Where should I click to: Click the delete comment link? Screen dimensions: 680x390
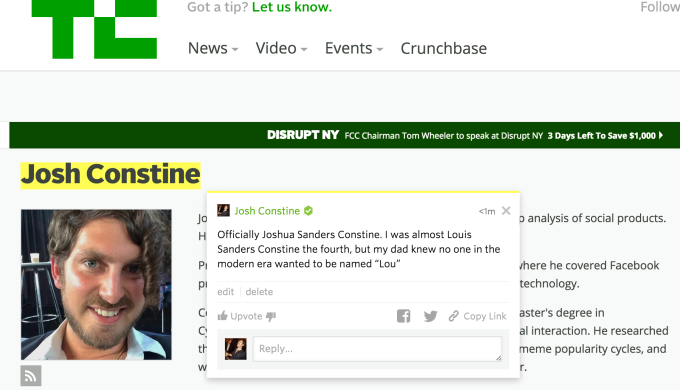click(259, 292)
